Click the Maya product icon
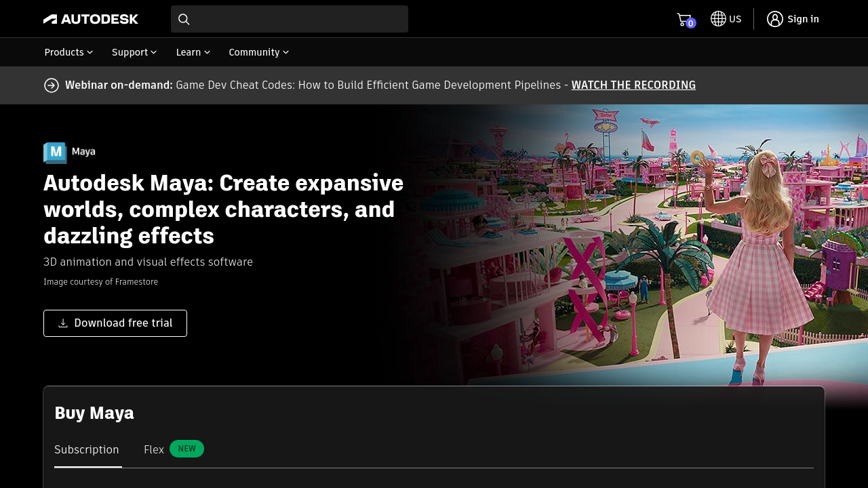This screenshot has height=488, width=868. coord(56,152)
